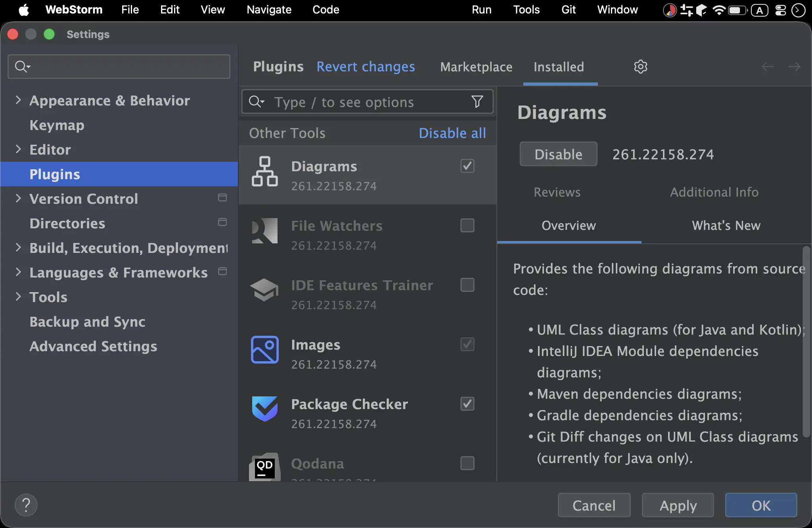Open macOS Control Center
Viewport: 812px width, 528px height.
point(780,10)
